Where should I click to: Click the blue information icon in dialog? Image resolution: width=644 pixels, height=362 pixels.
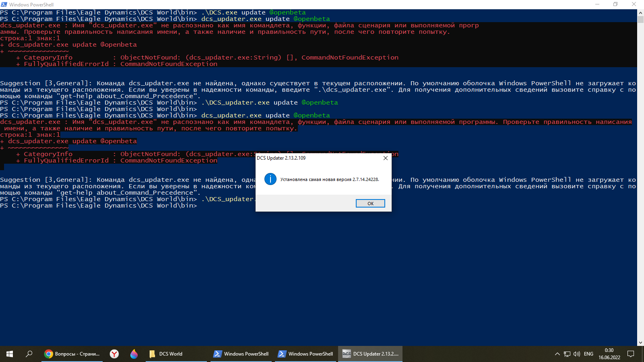click(270, 179)
